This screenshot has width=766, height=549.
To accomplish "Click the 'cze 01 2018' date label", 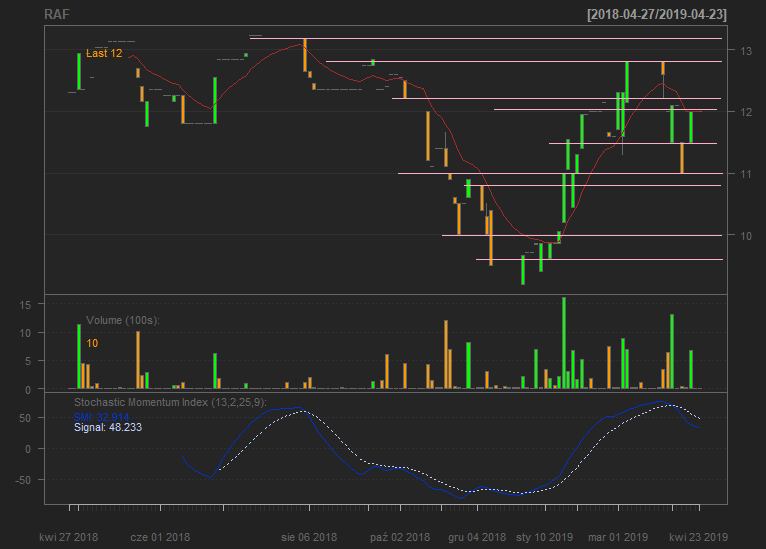I will (x=160, y=537).
